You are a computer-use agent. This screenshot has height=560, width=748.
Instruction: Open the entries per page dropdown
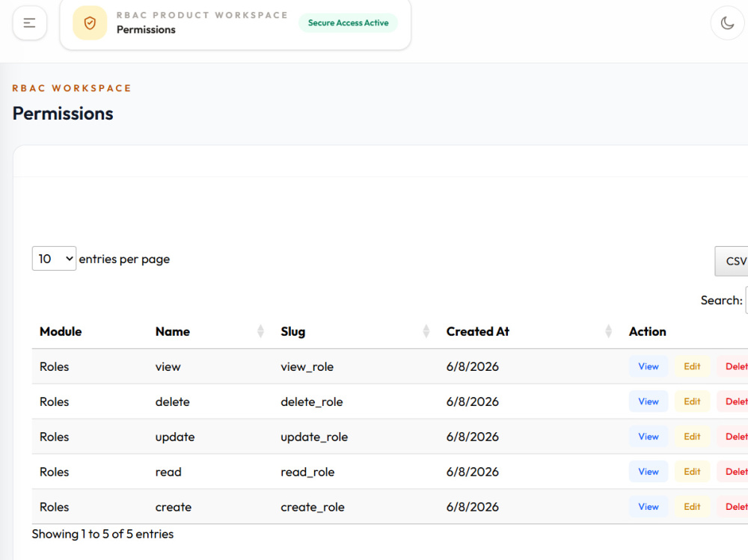click(x=54, y=259)
